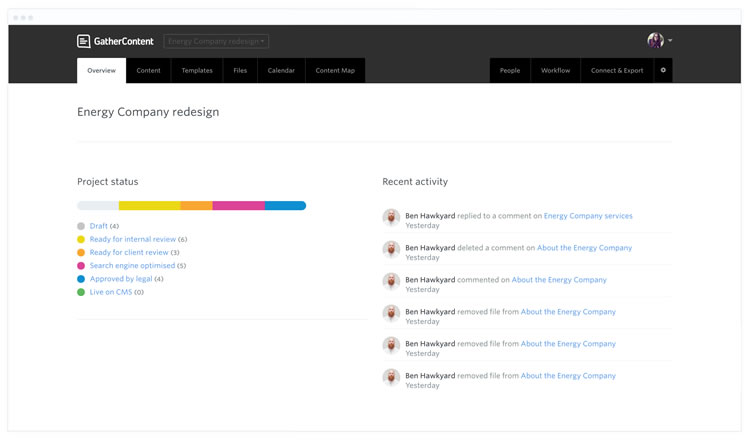This screenshot has width=750, height=442.
Task: Open the Energy Company services link
Action: [x=588, y=216]
